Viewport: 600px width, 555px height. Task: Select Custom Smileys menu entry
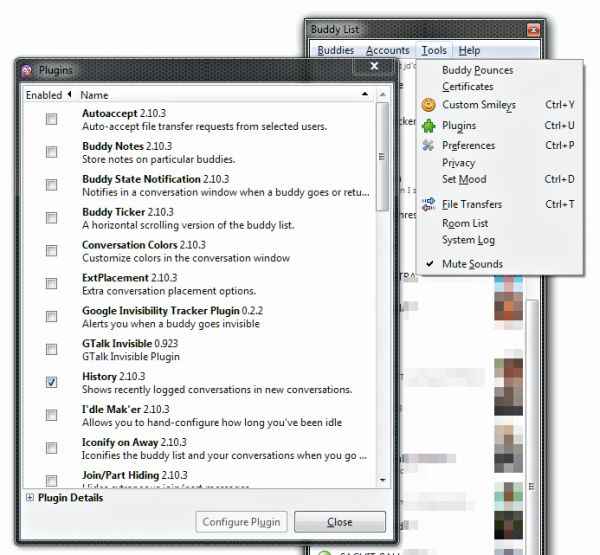(500, 104)
